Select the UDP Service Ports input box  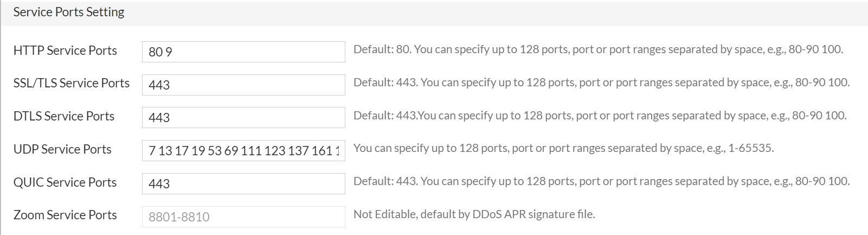pos(243,150)
